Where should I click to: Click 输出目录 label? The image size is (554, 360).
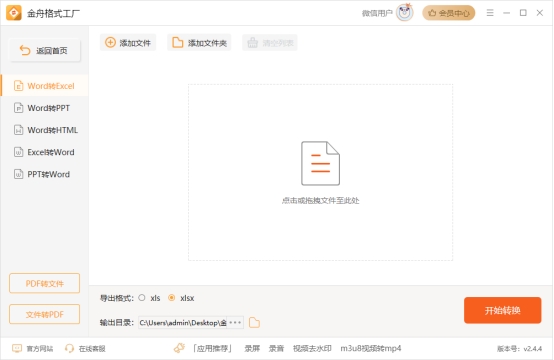click(x=117, y=323)
